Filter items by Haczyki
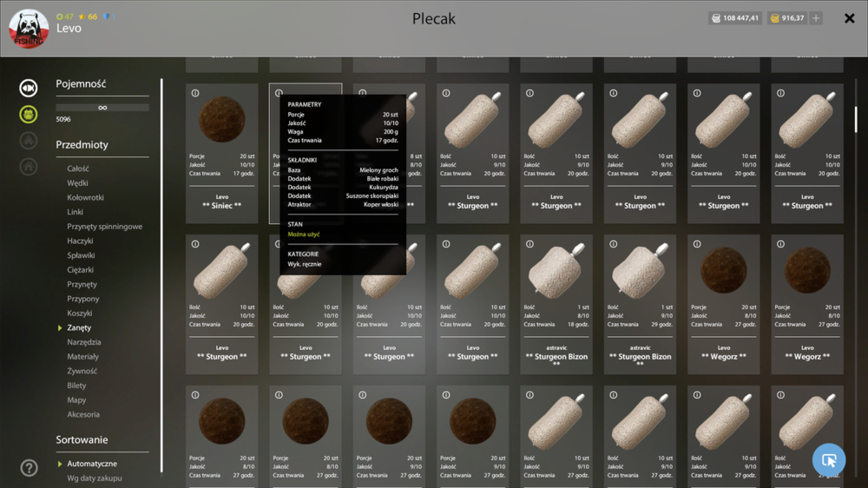The image size is (868, 488). click(80, 241)
